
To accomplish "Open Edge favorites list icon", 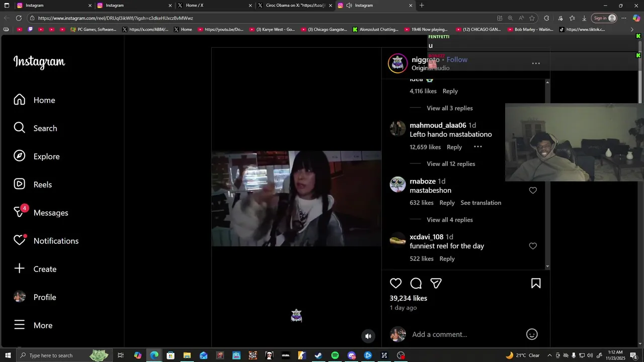I will (572, 18).
